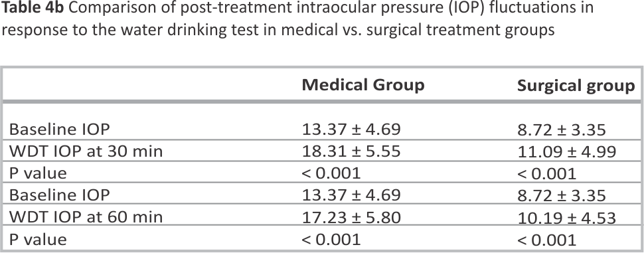The width and height of the screenshot is (644, 253).
Task: Select the value 10.19 ± 4.53
Action: click(x=567, y=218)
